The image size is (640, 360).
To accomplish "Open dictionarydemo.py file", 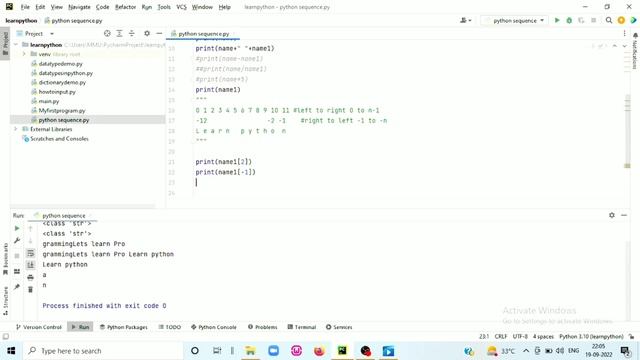I will tap(62, 82).
